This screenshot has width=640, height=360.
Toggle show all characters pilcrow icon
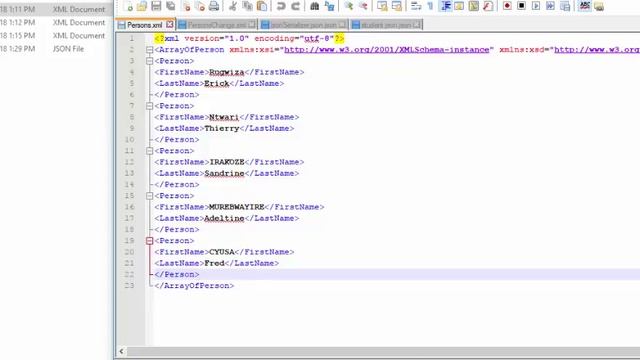click(430, 6)
